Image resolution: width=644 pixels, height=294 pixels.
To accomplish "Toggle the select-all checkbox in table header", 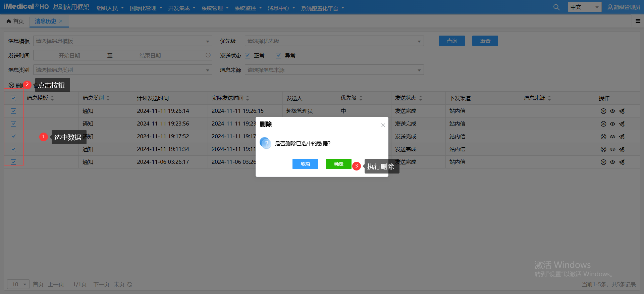I will coord(13,98).
